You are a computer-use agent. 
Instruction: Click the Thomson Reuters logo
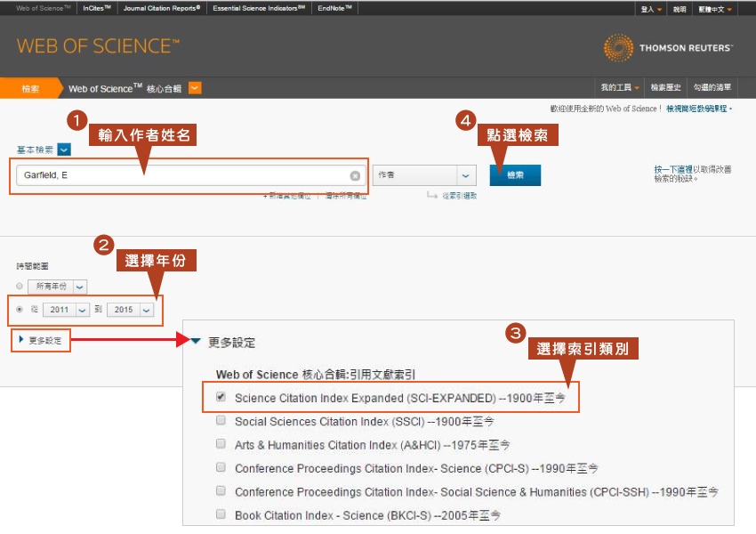pos(668,48)
